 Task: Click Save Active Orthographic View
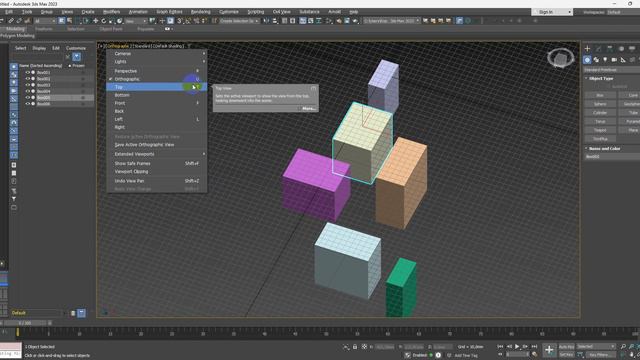(156, 144)
